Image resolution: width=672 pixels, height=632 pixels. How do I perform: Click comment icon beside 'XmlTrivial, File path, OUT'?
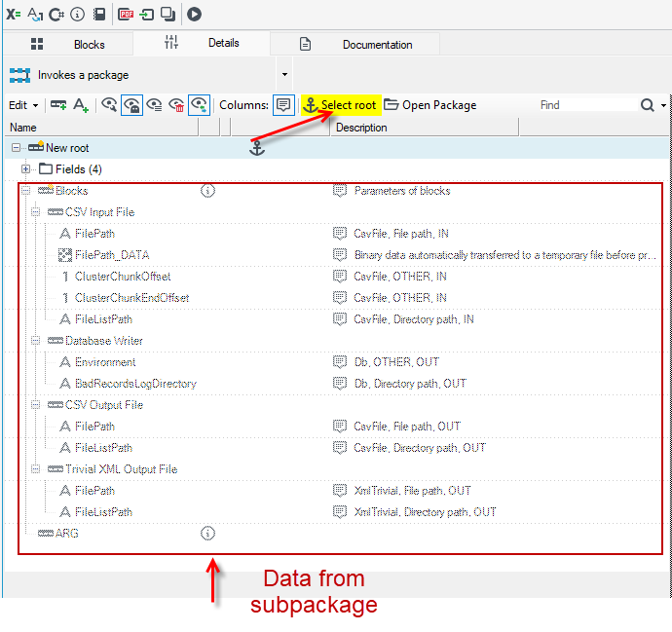340,491
